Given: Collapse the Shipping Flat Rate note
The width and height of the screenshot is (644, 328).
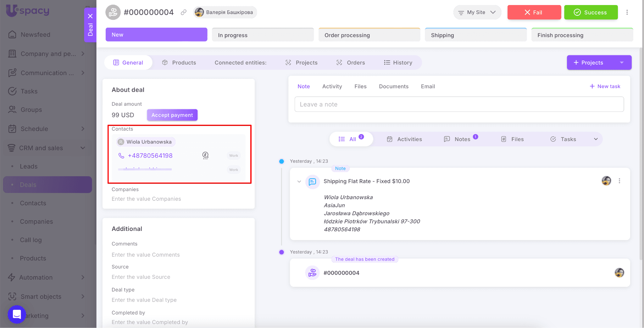Looking at the screenshot, I should pos(299,181).
